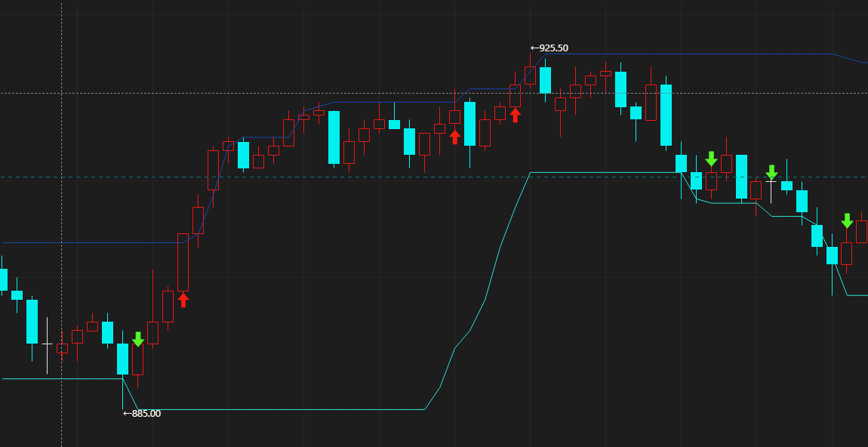
Task: Select the tallest cyan candle after the peak
Action: pyautogui.click(x=666, y=115)
